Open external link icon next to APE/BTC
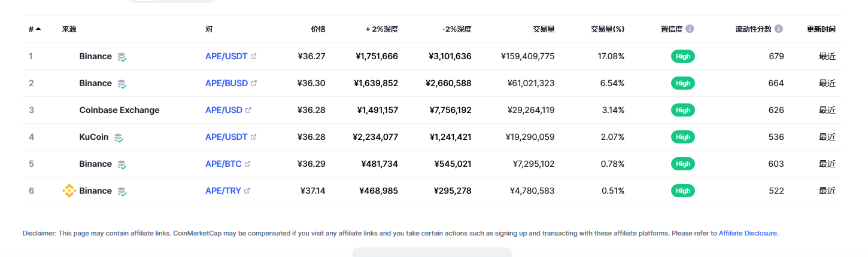Viewport: 868px width, 257px height. pyautogui.click(x=247, y=164)
